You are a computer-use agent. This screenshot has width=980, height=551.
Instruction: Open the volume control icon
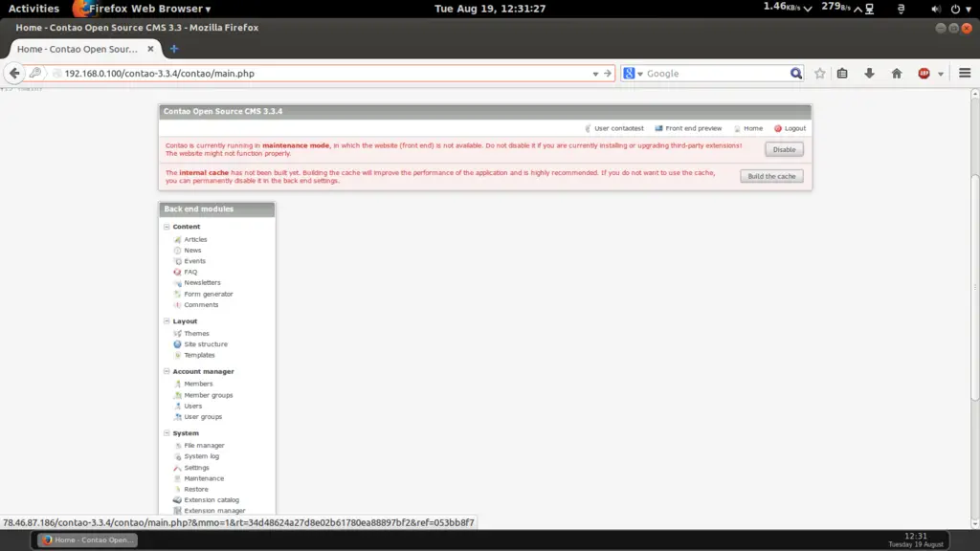click(935, 9)
